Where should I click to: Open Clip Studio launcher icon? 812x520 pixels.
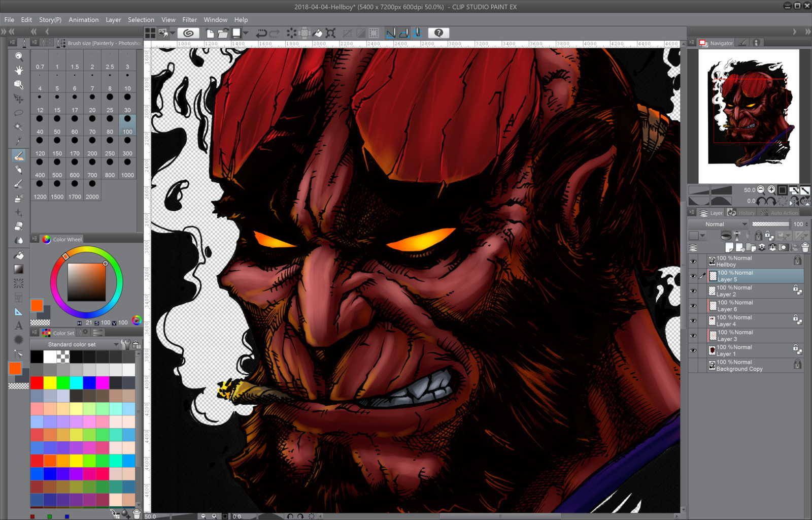coord(188,33)
